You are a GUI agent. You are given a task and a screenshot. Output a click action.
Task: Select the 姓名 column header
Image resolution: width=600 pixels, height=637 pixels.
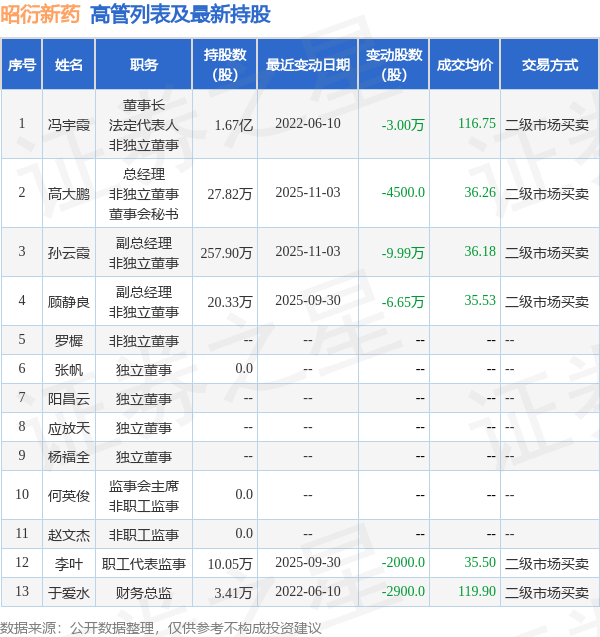(69, 65)
